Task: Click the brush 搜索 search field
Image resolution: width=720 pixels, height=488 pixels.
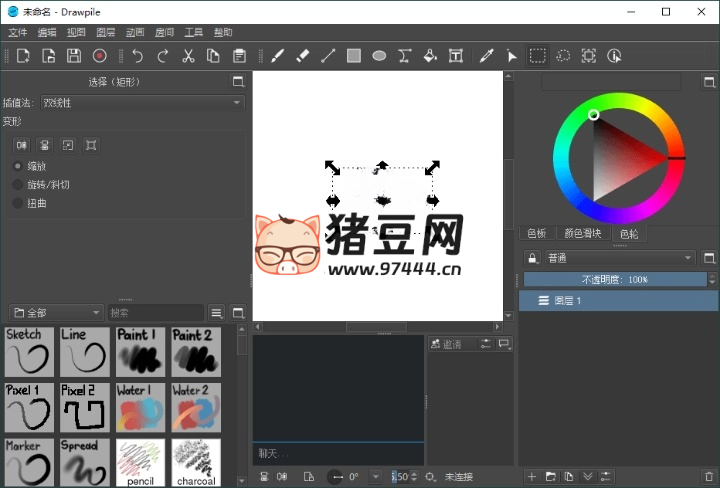Action: coord(156,313)
